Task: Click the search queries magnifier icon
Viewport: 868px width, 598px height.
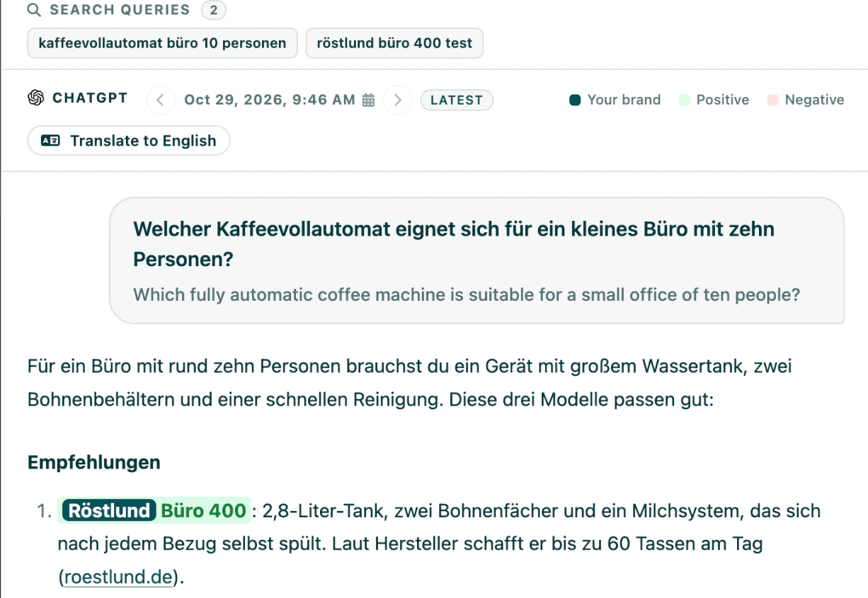Action: coord(34,10)
